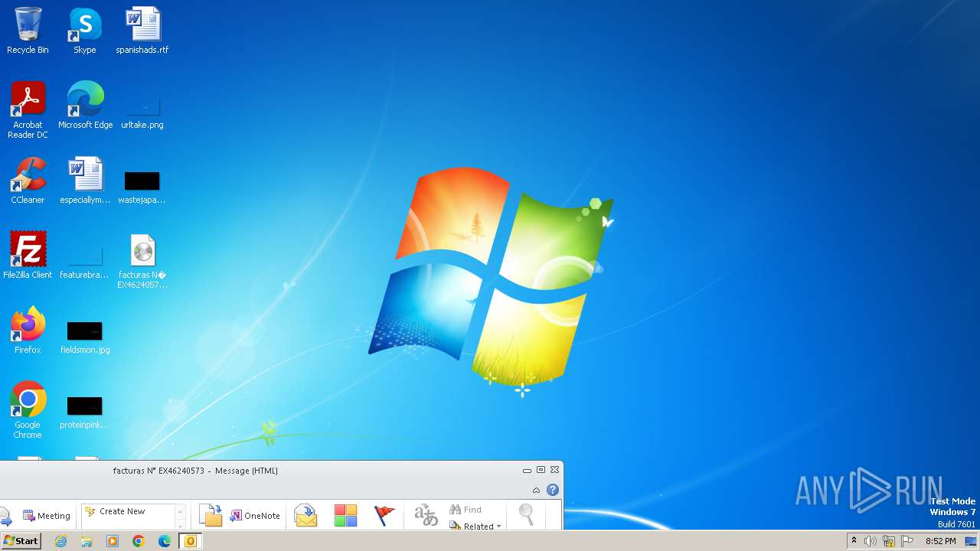Screen dimensions: 980x551
Task: Open Action Center flag tray icon
Action: click(907, 541)
